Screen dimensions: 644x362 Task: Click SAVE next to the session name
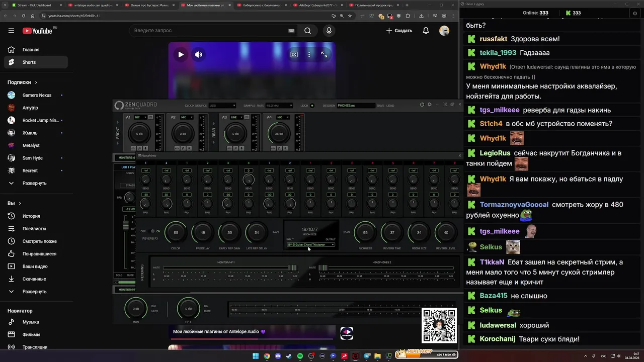(380, 106)
